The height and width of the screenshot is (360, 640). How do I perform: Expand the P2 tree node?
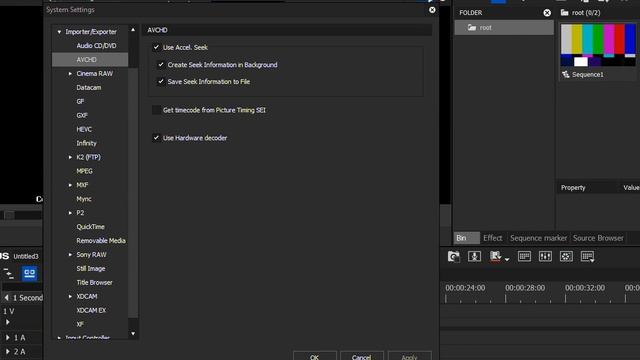pos(70,213)
